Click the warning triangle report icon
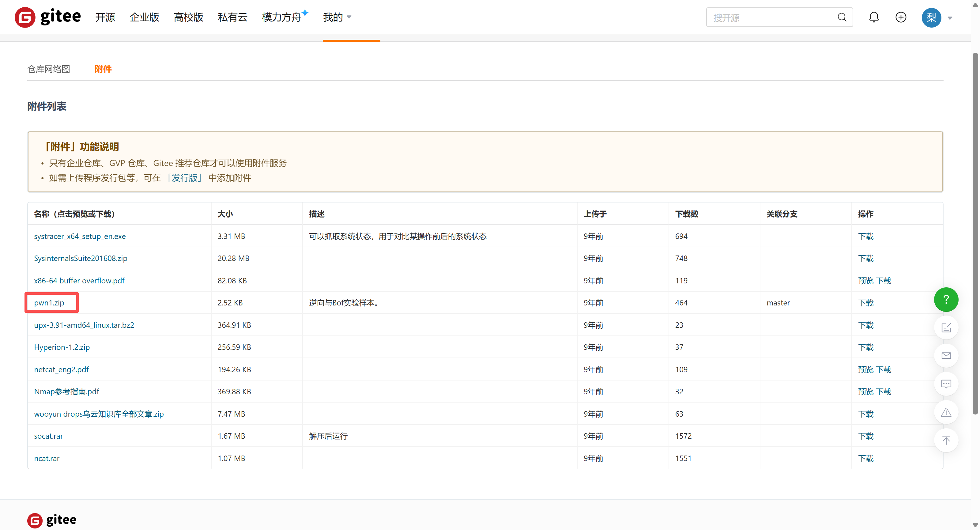980x530 pixels. click(x=946, y=412)
